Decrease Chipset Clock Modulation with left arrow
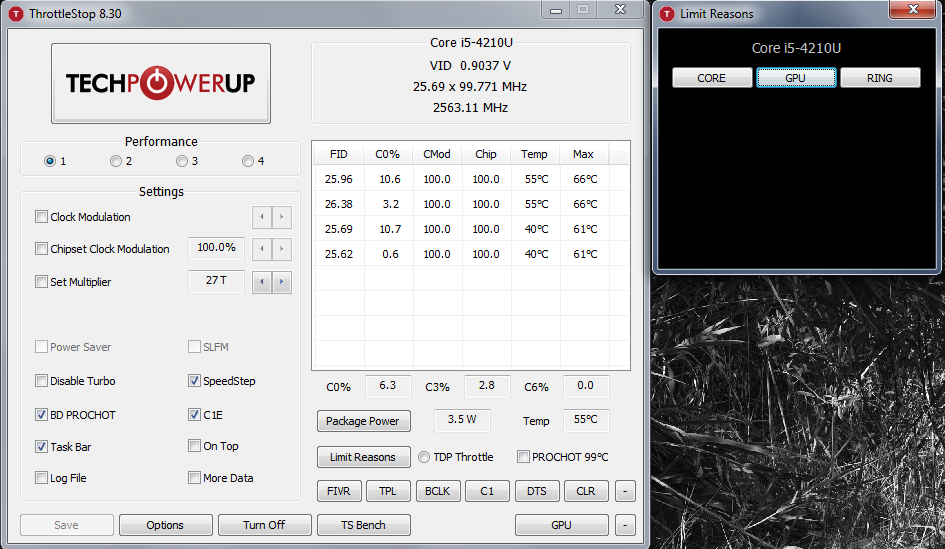 [262, 249]
